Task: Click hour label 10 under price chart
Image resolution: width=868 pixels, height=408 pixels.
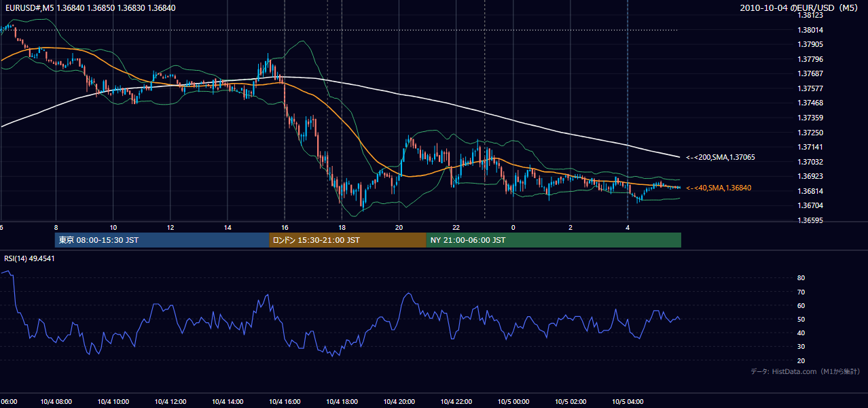Action: [x=113, y=227]
